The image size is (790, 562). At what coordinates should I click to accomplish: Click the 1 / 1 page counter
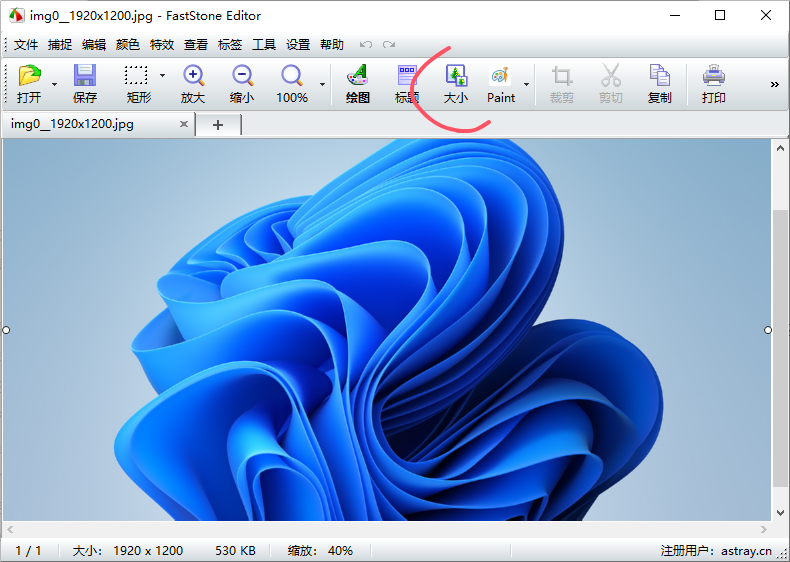[x=28, y=551]
